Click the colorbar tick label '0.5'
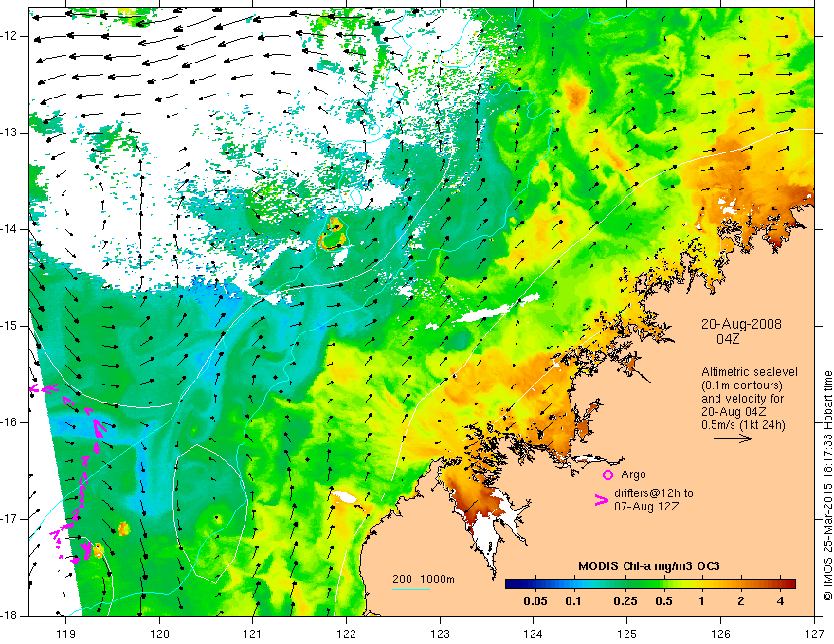Viewport: 834px width, 644px height. pyautogui.click(x=663, y=601)
